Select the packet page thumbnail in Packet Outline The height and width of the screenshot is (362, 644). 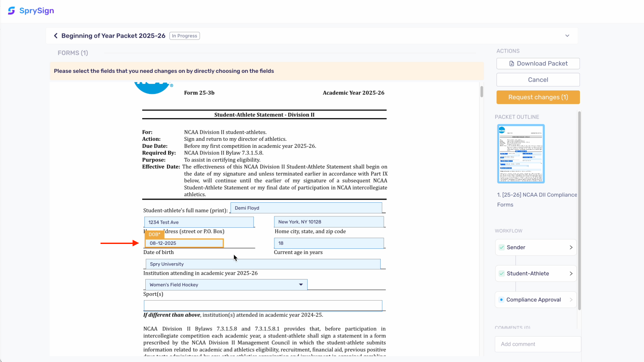coord(521,154)
